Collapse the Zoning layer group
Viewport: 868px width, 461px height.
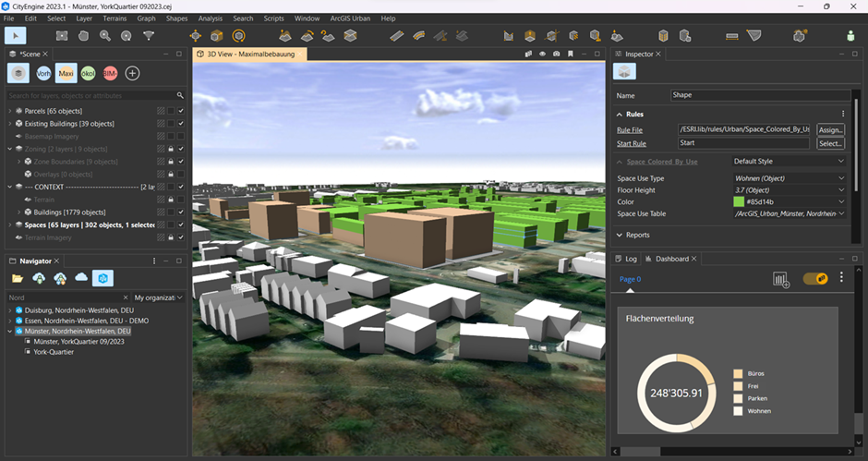coord(10,149)
